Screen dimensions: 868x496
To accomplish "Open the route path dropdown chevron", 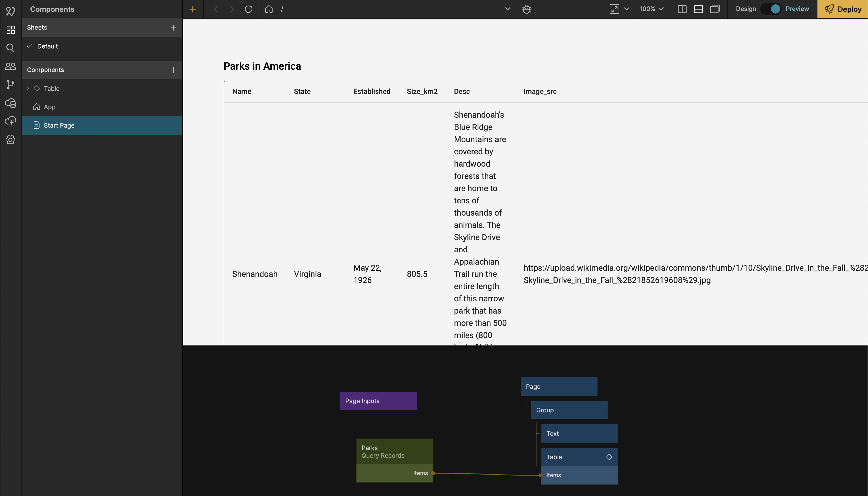I will [x=508, y=9].
